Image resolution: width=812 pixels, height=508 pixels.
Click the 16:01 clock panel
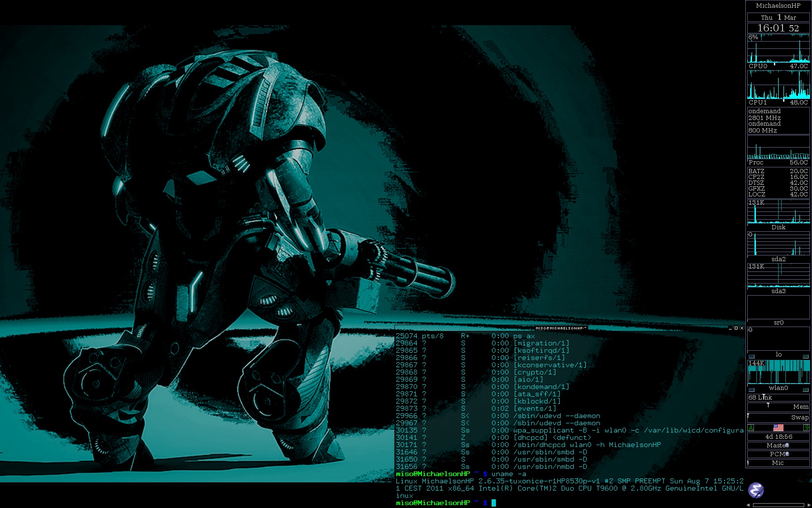pos(778,28)
